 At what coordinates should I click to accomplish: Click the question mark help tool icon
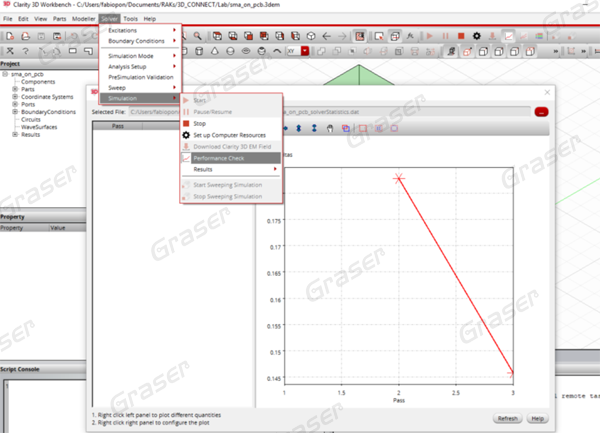pyautogui.click(x=26, y=51)
